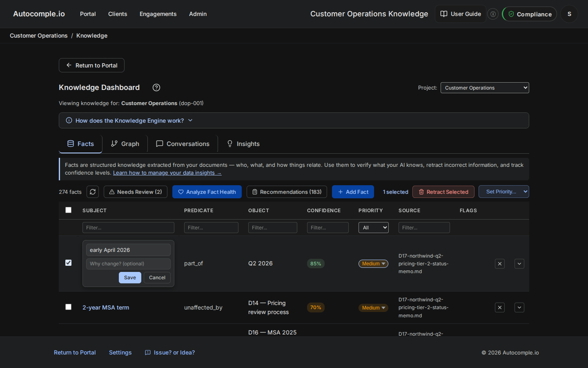Click the Subject filter field
The height and width of the screenshot is (368, 588).
click(x=128, y=228)
